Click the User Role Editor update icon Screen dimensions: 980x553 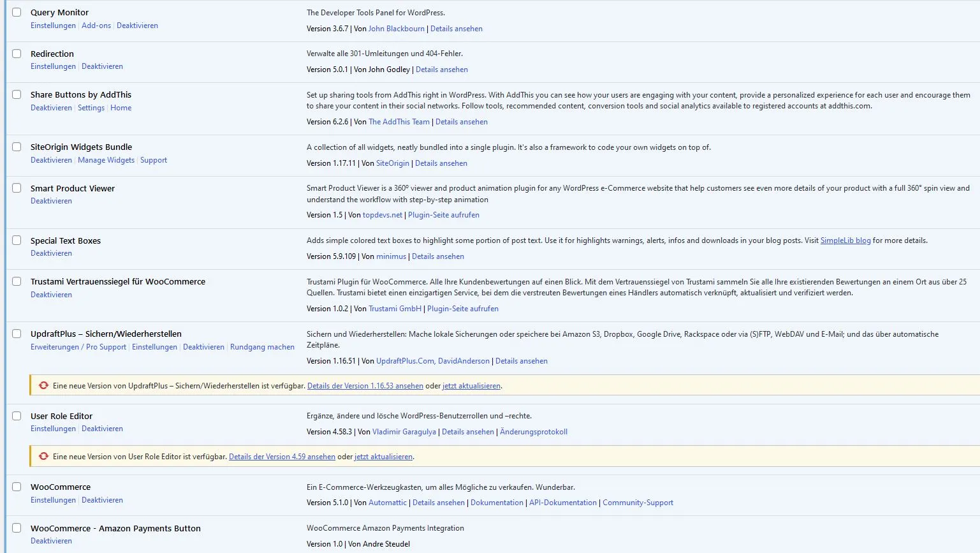click(43, 456)
